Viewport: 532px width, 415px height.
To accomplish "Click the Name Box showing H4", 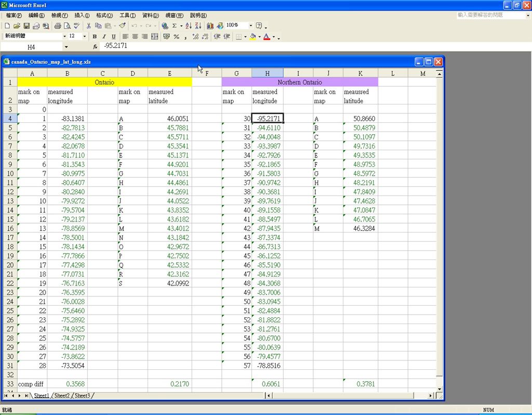I will click(x=31, y=47).
